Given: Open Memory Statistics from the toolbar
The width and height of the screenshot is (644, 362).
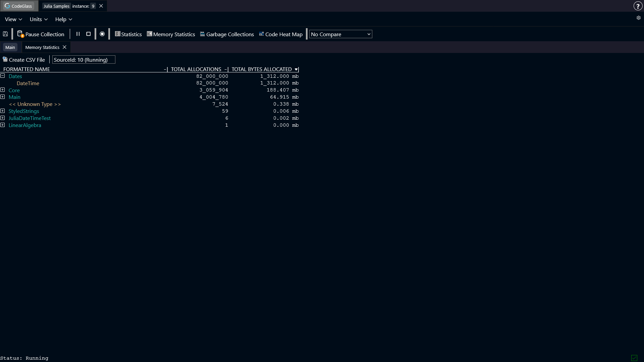Looking at the screenshot, I should pos(171,34).
